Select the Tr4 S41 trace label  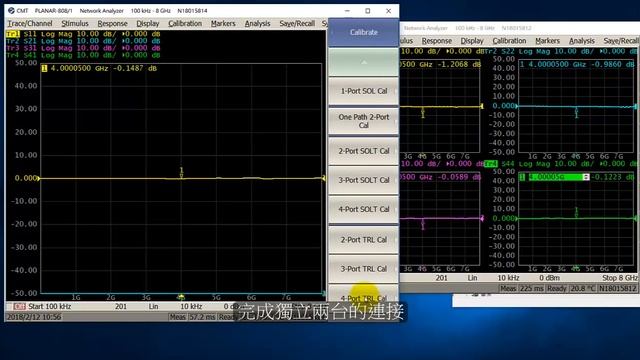pos(83,55)
